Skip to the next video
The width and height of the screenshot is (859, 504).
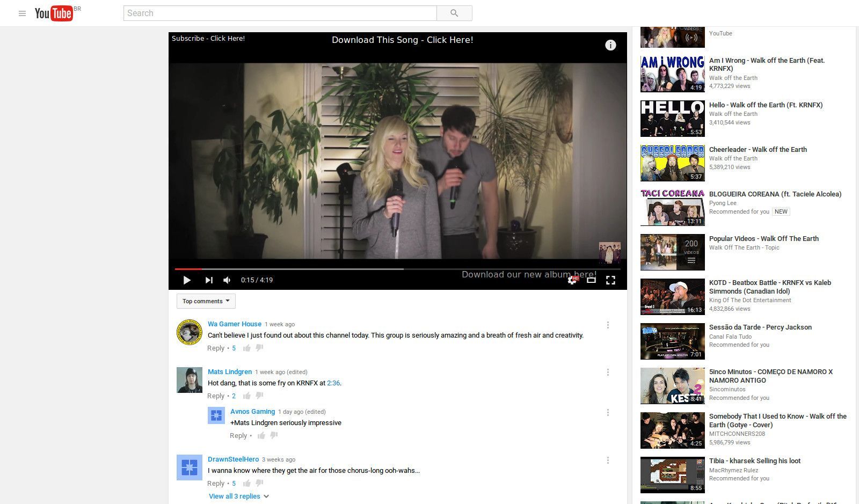tap(209, 280)
